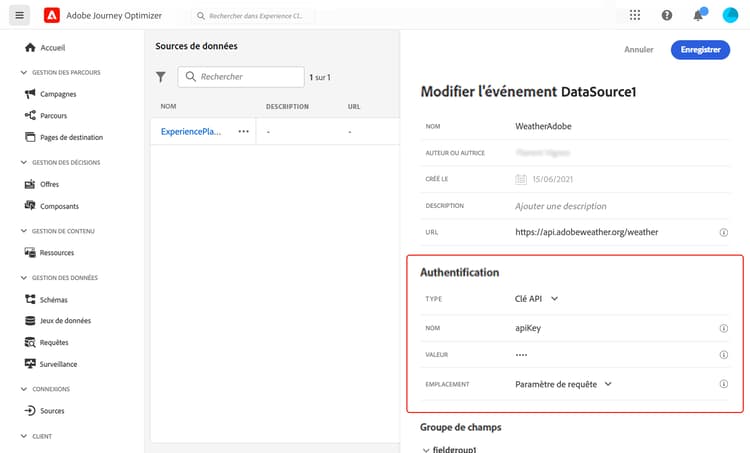Image resolution: width=750 pixels, height=453 pixels.
Task: Open the ExperiencePla... data source link
Action: (x=191, y=132)
